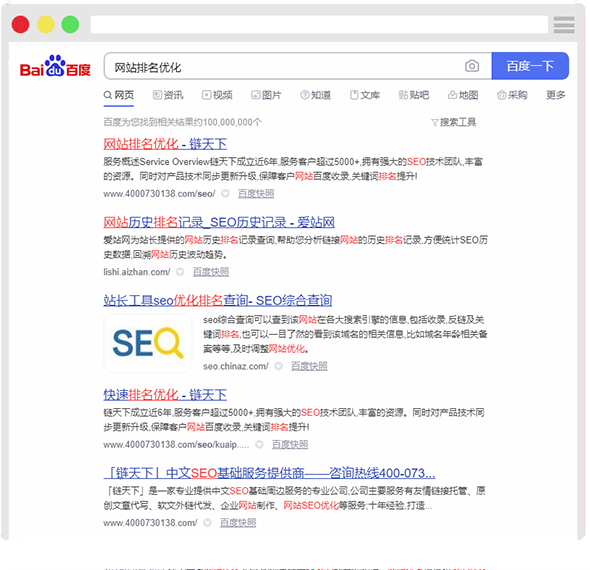
Task: Switch to the 资讯 tab
Action: click(168, 95)
